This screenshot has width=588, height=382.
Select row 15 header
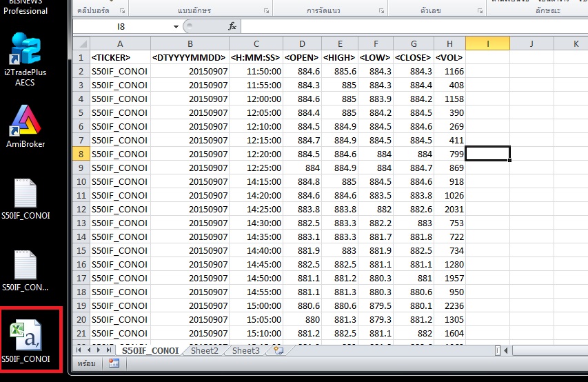[81, 250]
